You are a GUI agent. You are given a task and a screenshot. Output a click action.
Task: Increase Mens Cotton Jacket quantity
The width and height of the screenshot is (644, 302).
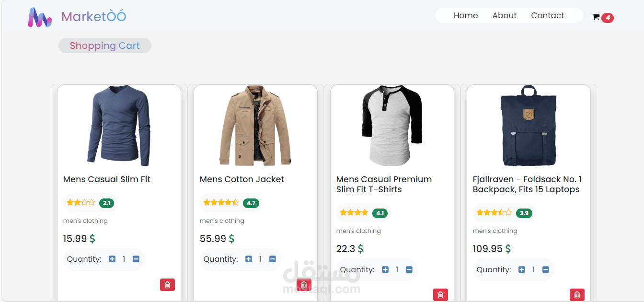pos(249,259)
